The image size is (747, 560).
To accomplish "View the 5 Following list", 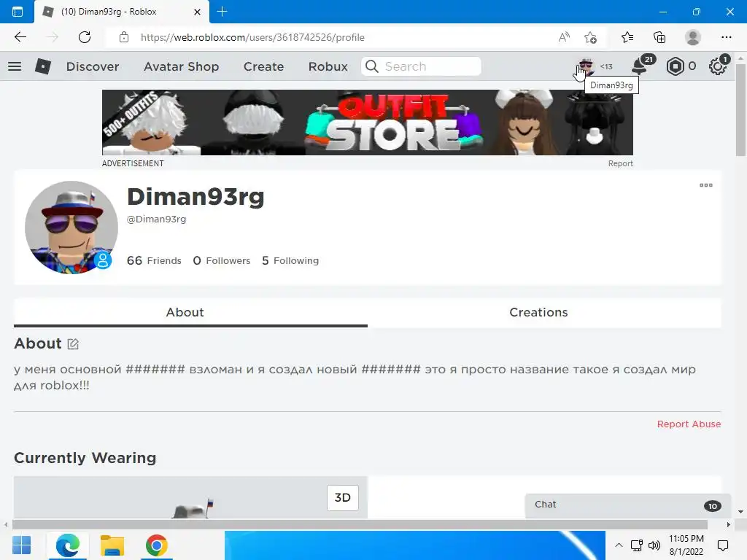I will point(290,260).
